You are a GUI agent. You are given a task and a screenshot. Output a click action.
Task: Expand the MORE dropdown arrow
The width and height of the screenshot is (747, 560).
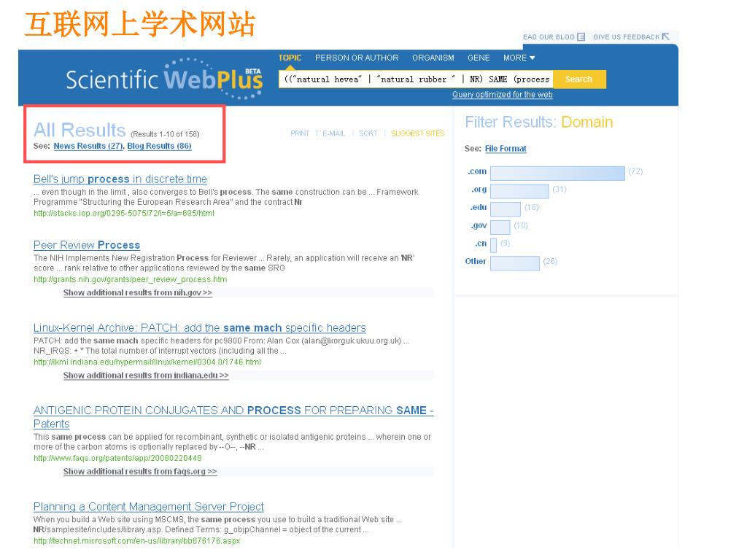tap(532, 58)
